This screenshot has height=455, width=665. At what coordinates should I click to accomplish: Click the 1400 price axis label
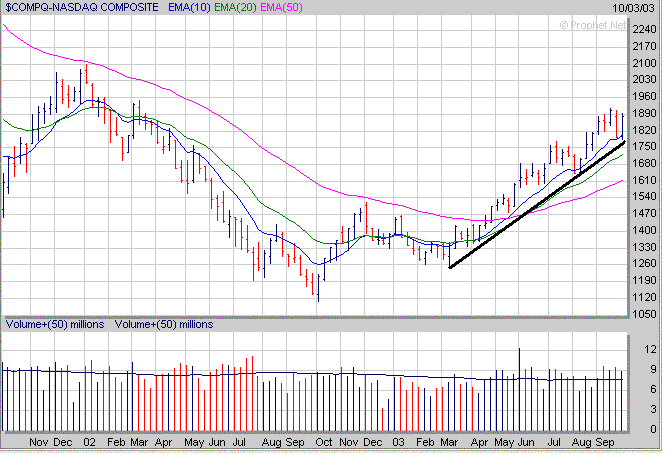pos(644,230)
